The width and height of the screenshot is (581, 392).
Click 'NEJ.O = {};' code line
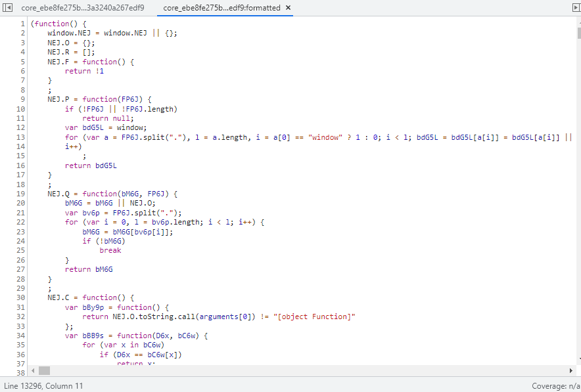(x=71, y=43)
